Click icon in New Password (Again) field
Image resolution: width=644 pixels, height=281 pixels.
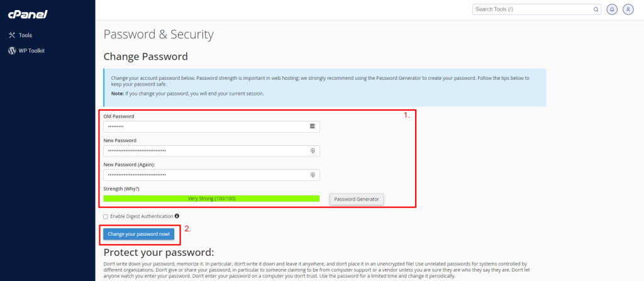313,175
